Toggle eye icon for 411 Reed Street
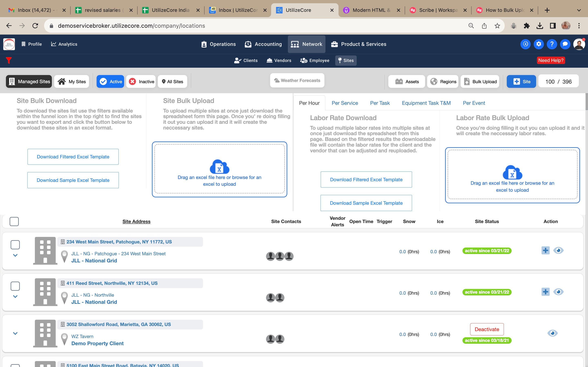588x367 pixels. (x=558, y=292)
